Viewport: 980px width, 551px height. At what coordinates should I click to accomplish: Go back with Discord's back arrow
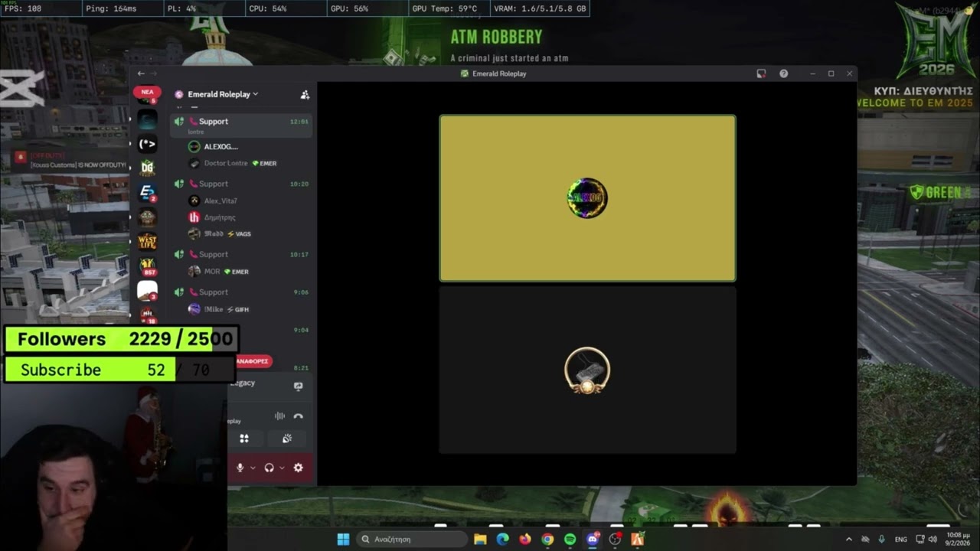coord(141,73)
